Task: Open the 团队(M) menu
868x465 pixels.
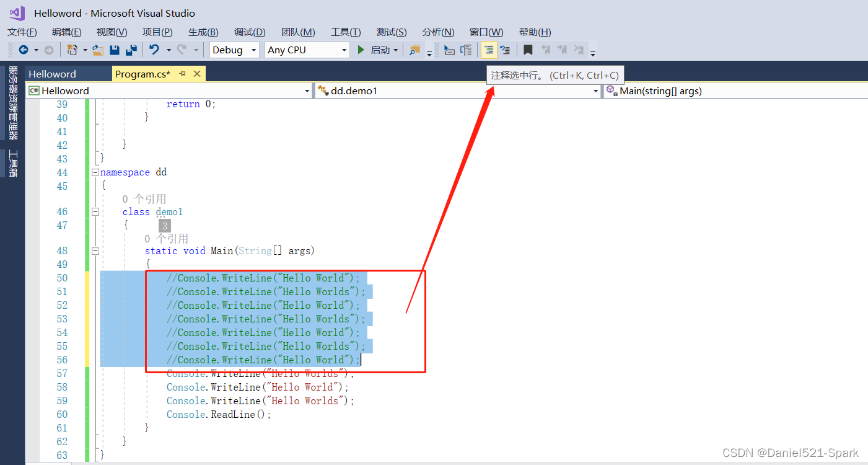Action: click(298, 32)
